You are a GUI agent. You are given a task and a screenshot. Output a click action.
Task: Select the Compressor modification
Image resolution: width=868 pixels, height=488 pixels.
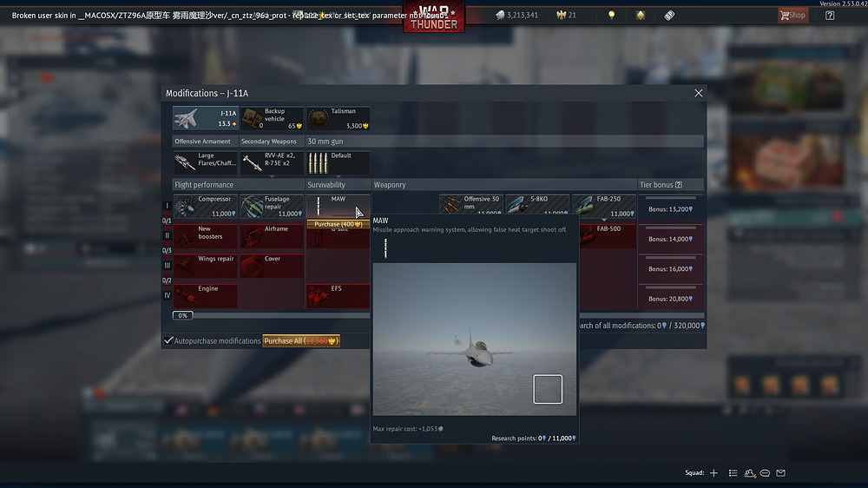click(205, 206)
